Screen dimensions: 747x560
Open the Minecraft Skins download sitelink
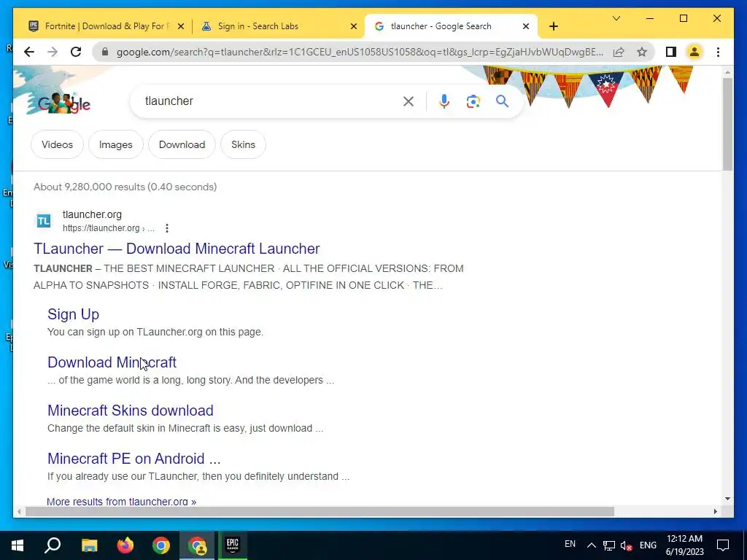pos(131,411)
